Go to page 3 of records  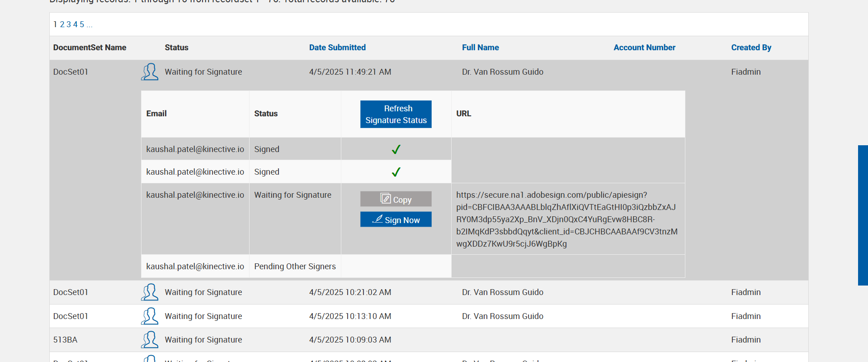(69, 24)
